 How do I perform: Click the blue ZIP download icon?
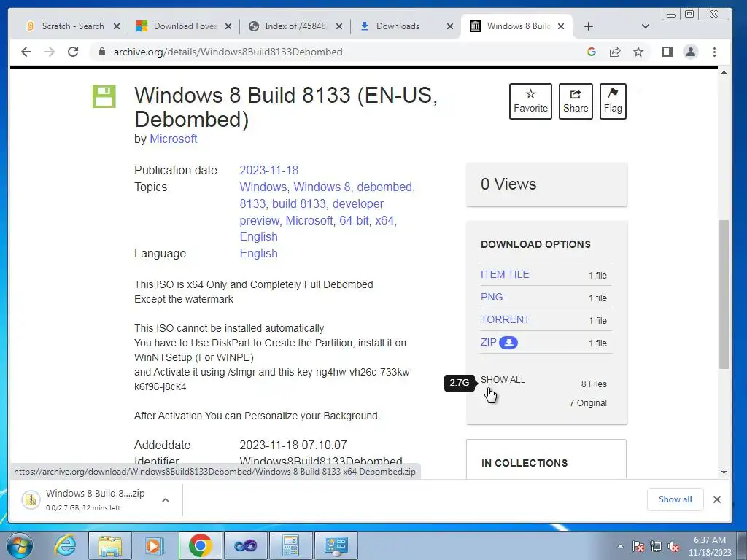[x=508, y=343]
